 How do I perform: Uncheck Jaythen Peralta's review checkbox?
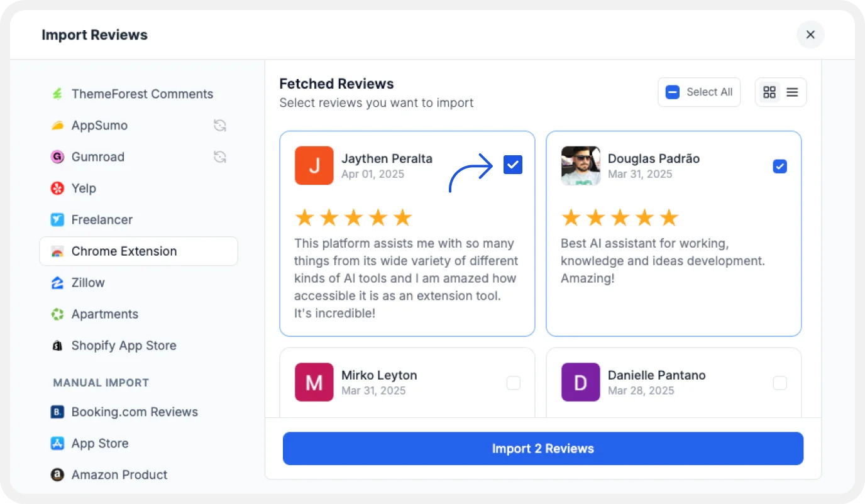[x=513, y=165]
